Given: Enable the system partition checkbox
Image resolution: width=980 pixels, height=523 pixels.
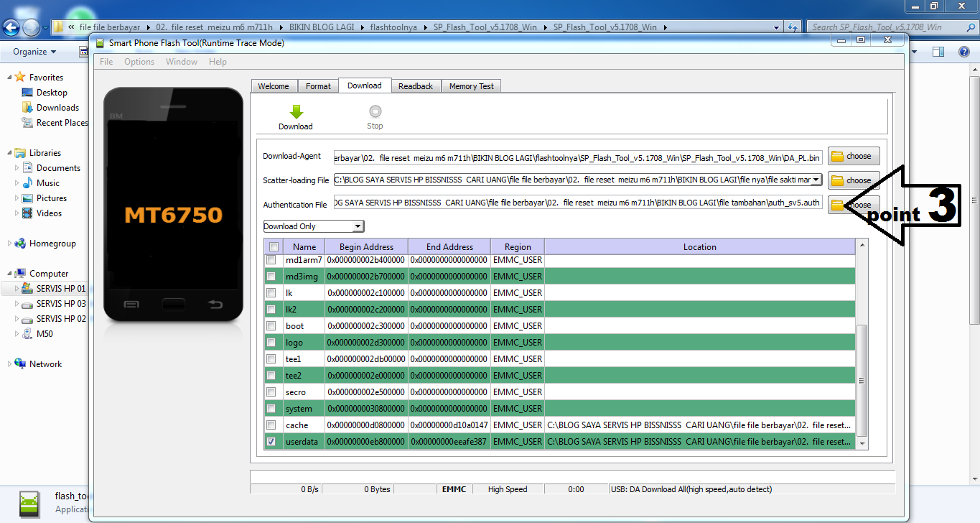Looking at the screenshot, I should (271, 409).
